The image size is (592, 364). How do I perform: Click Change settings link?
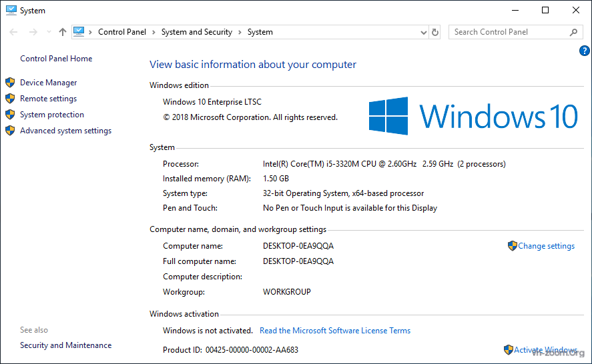point(547,246)
